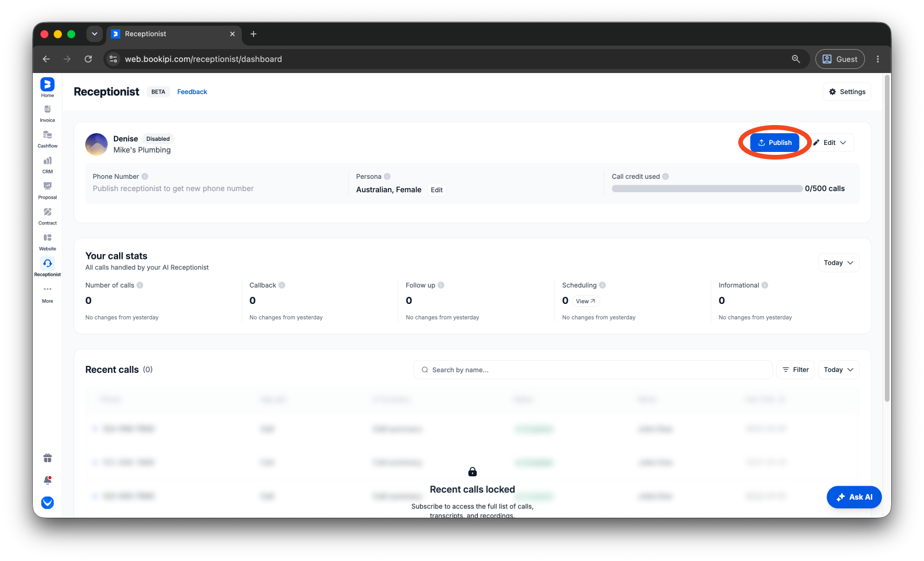Screen dimensions: 924x561
Task: Click Persona info icon
Action: point(387,176)
